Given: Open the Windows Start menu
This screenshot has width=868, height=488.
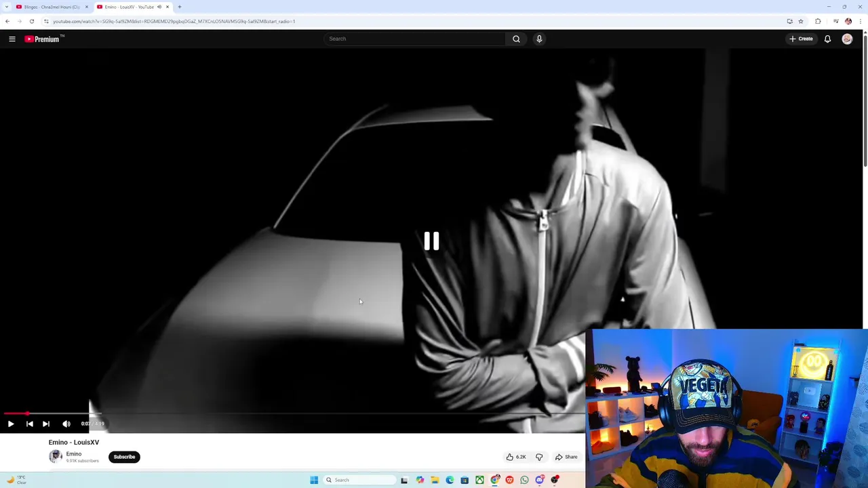Looking at the screenshot, I should point(314,480).
